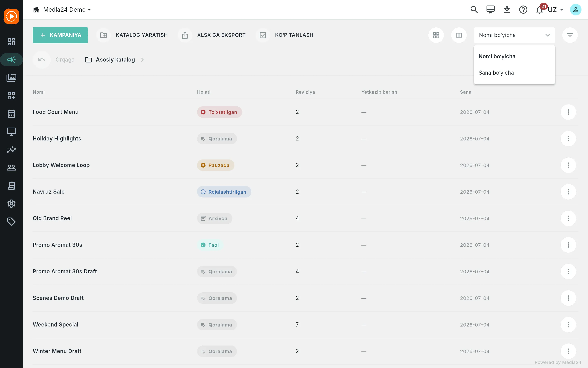Screen dimensions: 588x368
Task: Open media library icon in sidebar
Action: click(x=11, y=78)
